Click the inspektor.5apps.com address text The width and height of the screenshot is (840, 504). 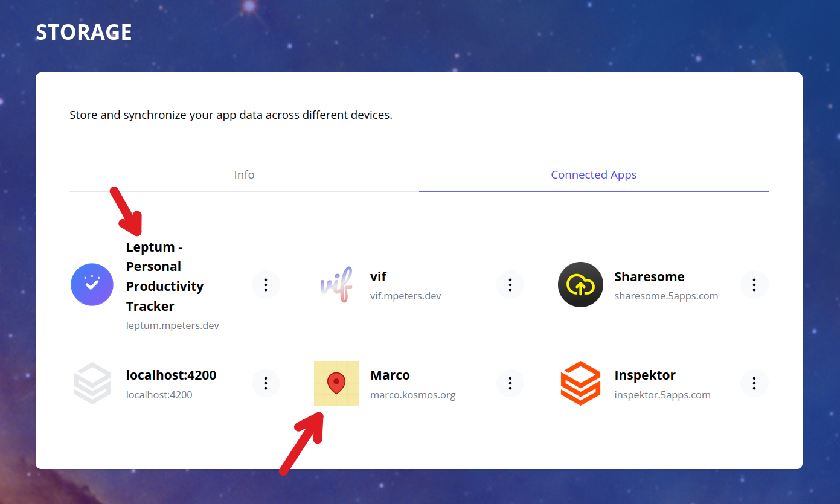tap(662, 395)
